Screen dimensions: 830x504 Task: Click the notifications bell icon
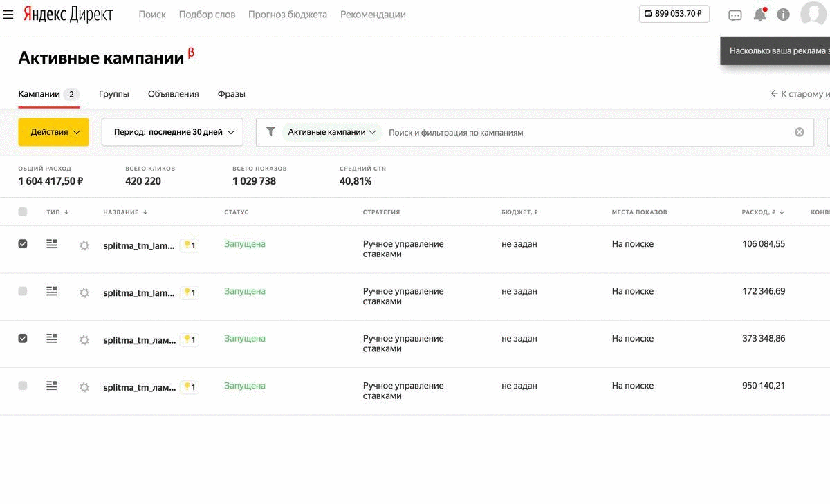[759, 15]
